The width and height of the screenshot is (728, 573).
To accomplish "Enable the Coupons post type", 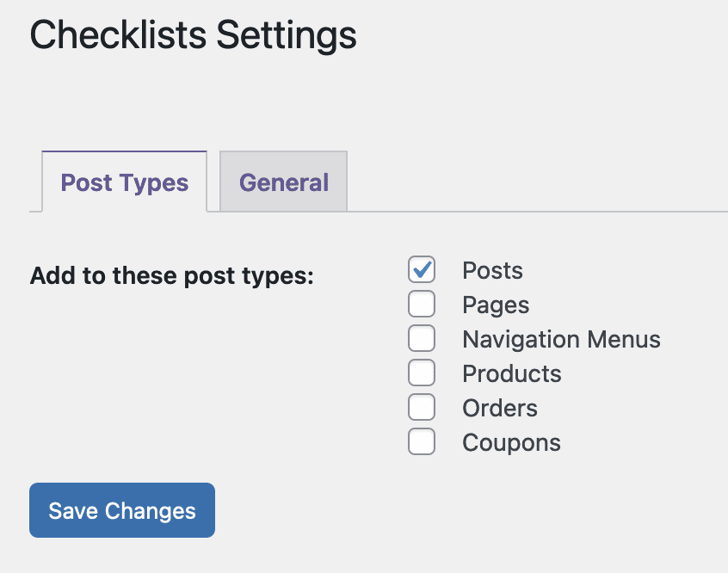I will click(422, 441).
